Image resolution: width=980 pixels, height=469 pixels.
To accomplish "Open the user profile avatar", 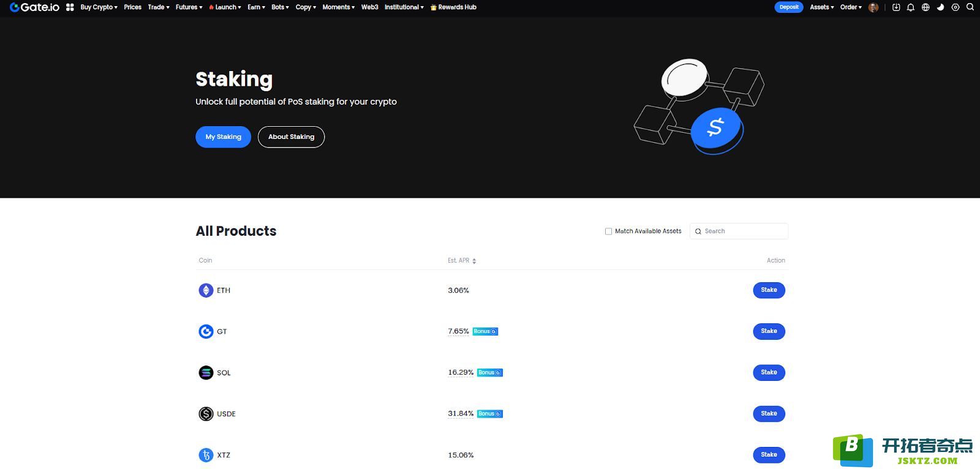I will click(873, 7).
